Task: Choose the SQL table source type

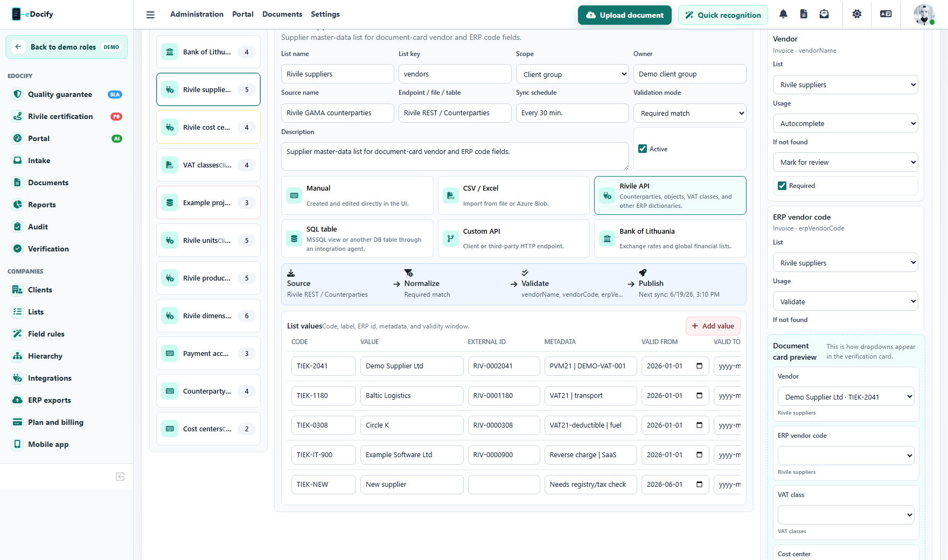Action: coord(357,239)
